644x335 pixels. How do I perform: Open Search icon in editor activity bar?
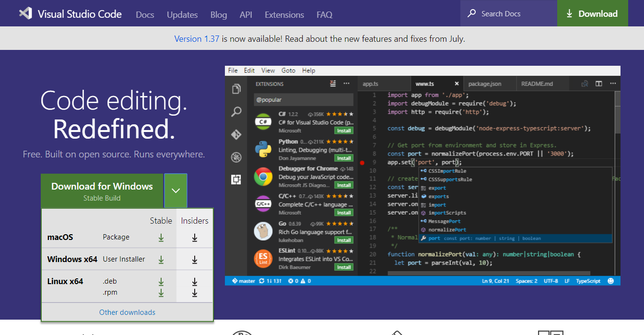[x=236, y=112]
